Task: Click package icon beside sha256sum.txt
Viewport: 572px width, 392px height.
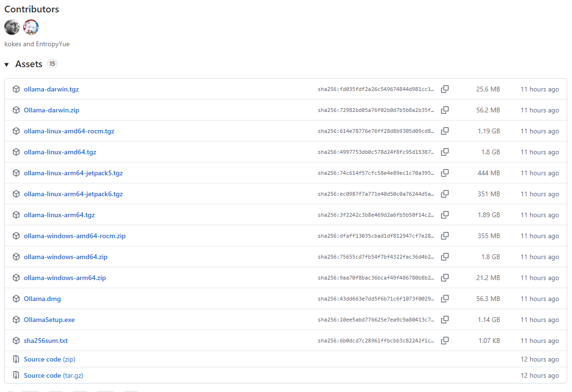Action: [16, 341]
